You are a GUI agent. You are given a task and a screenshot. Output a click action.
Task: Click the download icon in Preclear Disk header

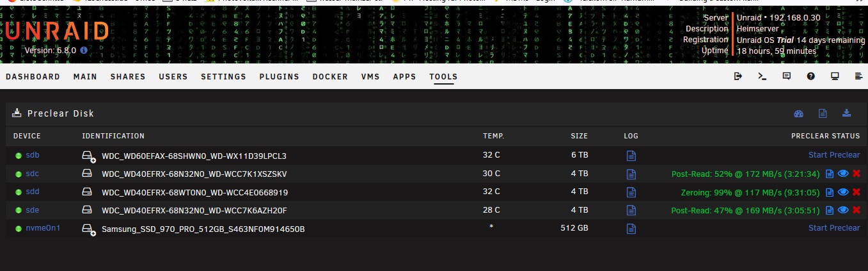(847, 113)
